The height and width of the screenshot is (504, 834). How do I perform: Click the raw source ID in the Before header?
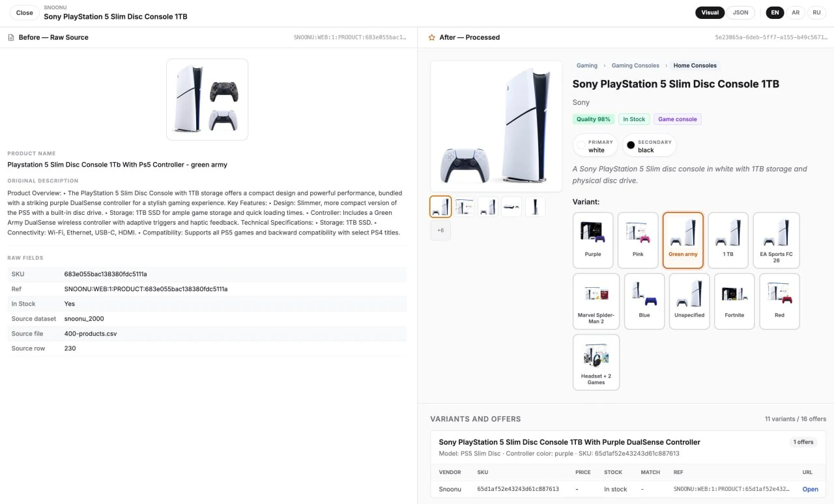(351, 38)
